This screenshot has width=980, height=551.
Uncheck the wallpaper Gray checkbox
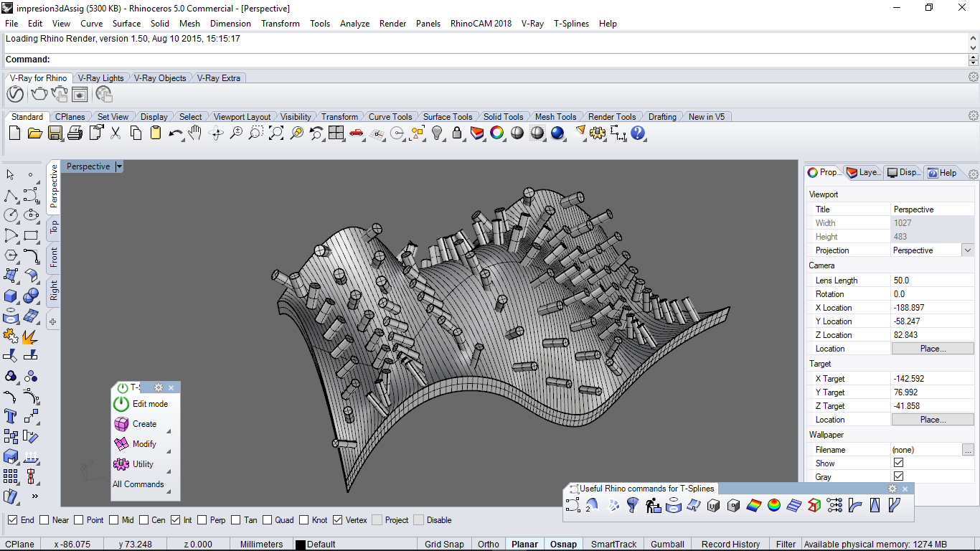[x=898, y=477]
